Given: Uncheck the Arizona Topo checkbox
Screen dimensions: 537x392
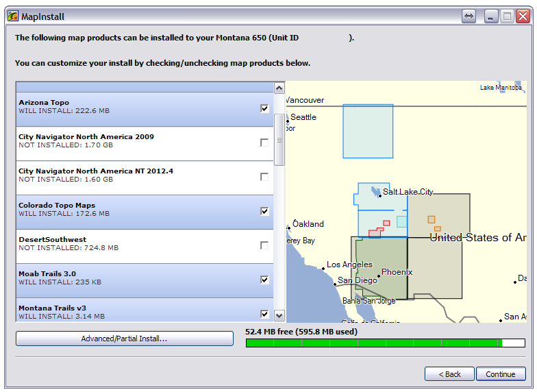Looking at the screenshot, I should [264, 108].
